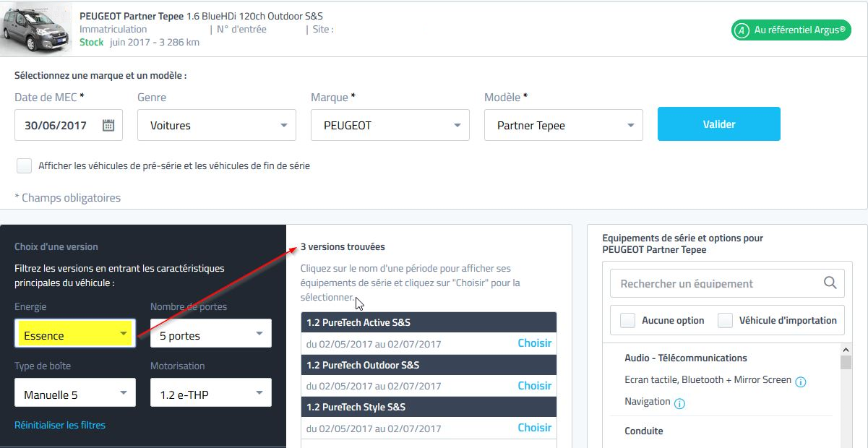This screenshot has height=448, width=868.
Task: Open the Modèle dropdown showing Partner Tepee
Action: coord(564,125)
